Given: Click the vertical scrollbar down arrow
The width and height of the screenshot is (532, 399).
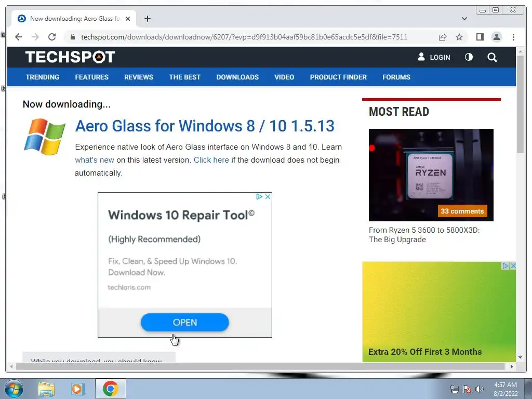Looking at the screenshot, I should tap(520, 357).
